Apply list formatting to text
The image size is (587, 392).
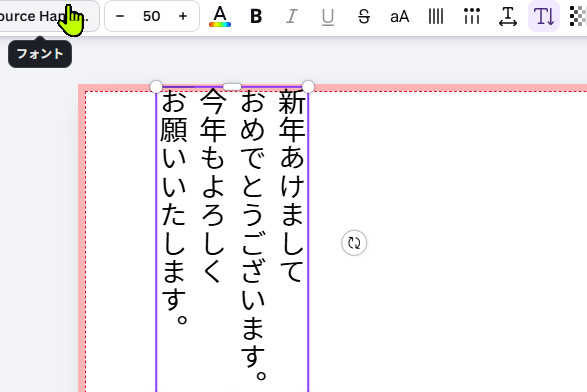(472, 16)
